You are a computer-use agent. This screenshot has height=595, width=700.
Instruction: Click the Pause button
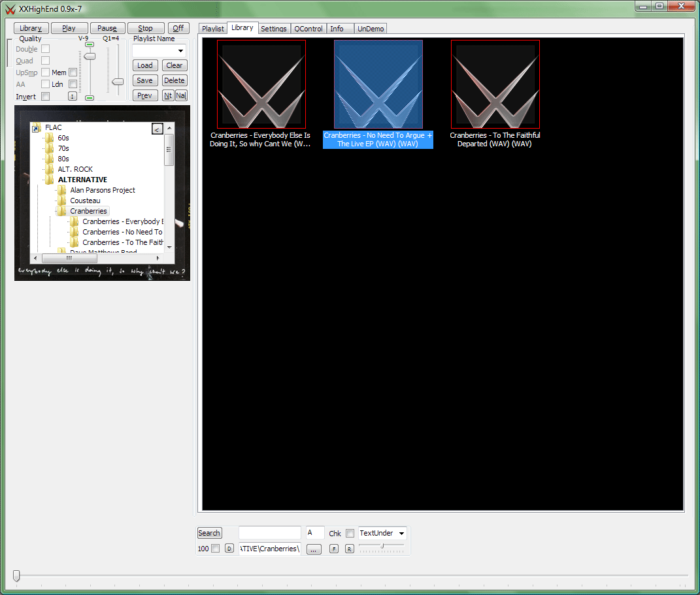(107, 28)
